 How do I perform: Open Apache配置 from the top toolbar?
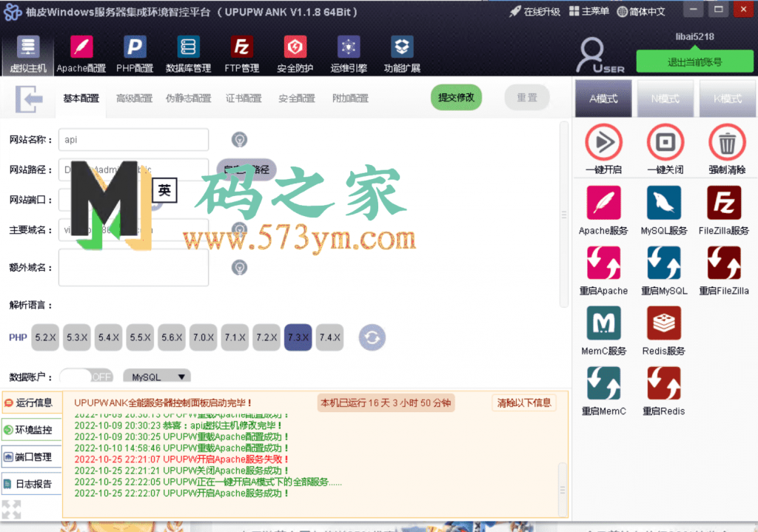pos(81,53)
